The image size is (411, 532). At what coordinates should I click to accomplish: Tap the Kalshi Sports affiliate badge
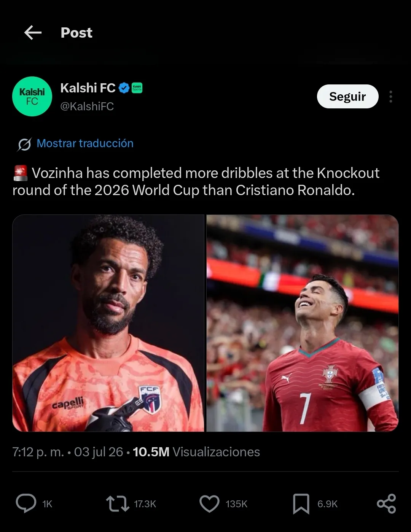[137, 88]
